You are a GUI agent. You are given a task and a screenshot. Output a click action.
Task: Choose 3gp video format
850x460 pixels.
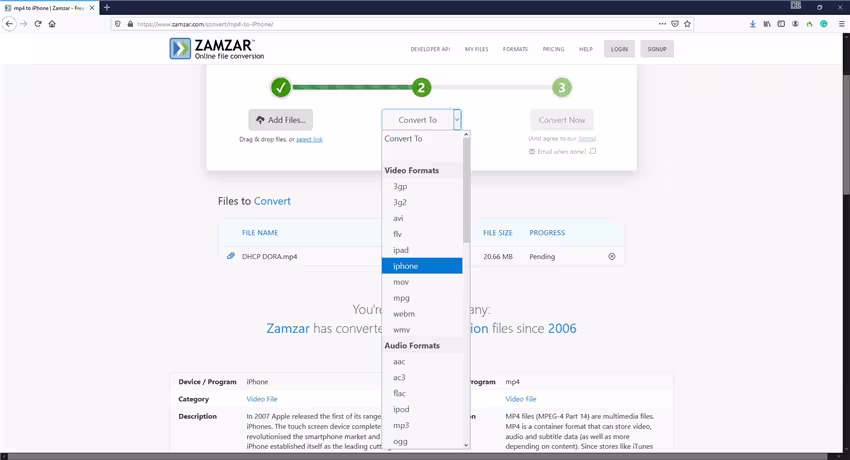pyautogui.click(x=422, y=186)
